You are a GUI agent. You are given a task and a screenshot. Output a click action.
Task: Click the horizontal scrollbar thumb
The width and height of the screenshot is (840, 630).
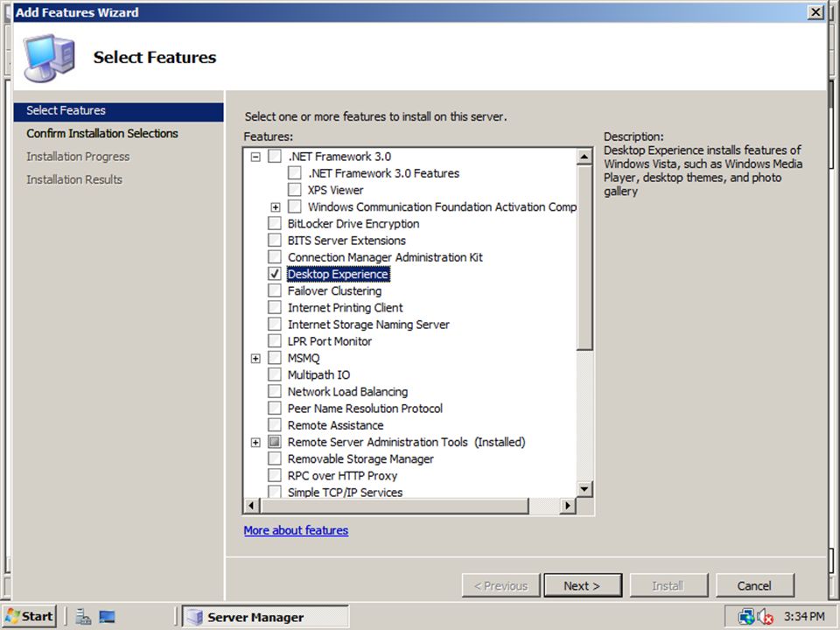(395, 505)
